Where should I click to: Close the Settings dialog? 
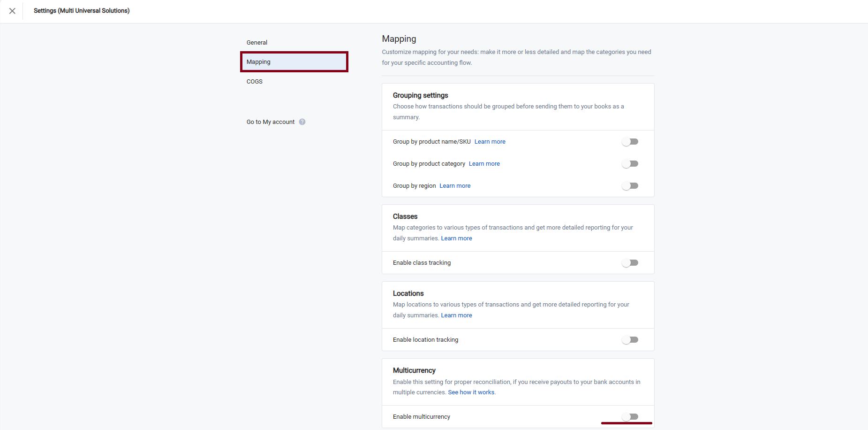click(12, 11)
